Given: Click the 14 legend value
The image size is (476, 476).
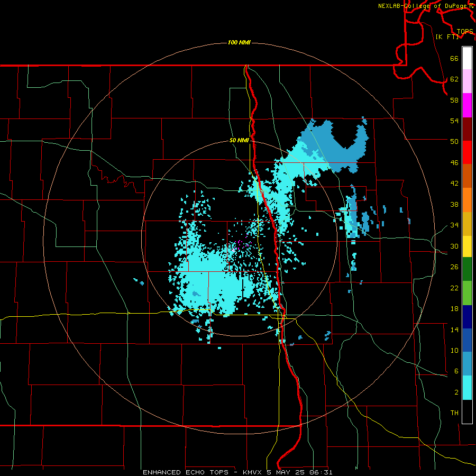Looking at the screenshot, I should click(x=454, y=329).
